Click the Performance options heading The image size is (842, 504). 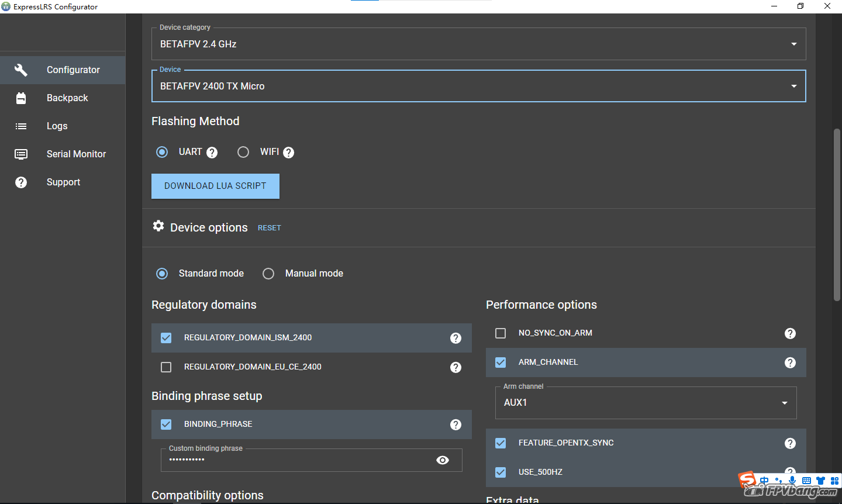click(x=541, y=305)
